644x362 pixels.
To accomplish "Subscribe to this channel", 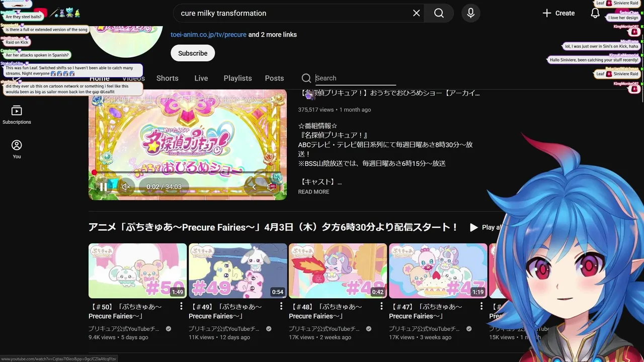I will coord(193,53).
